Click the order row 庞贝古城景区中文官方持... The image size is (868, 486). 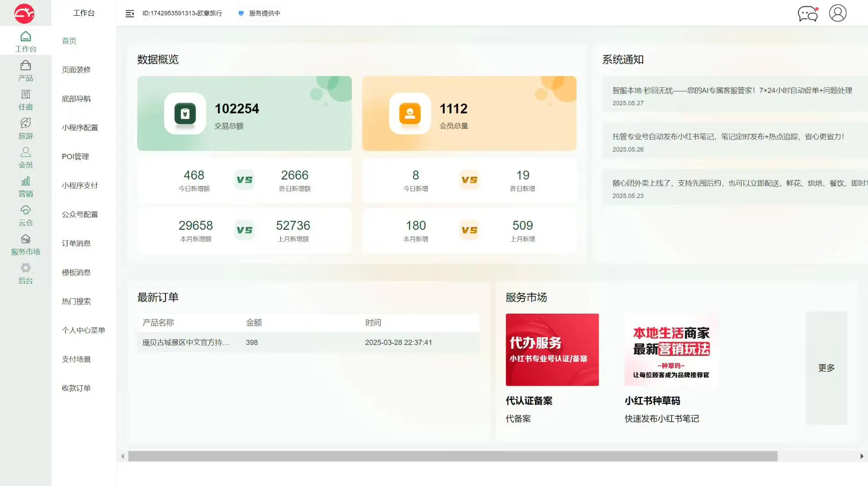185,342
